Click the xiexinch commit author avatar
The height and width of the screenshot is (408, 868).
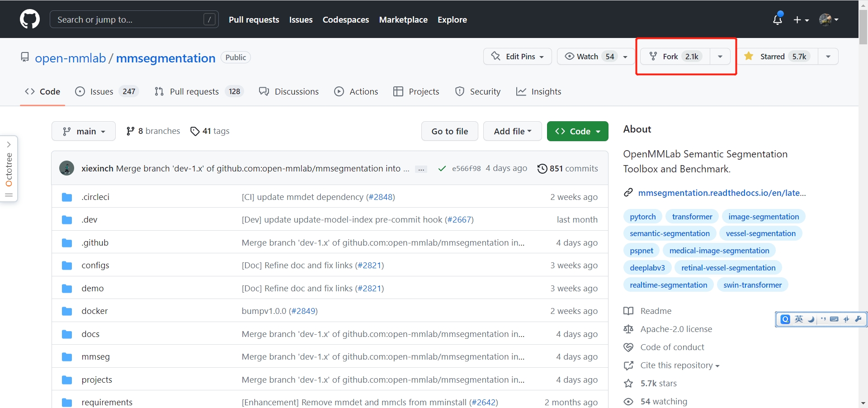(67, 168)
